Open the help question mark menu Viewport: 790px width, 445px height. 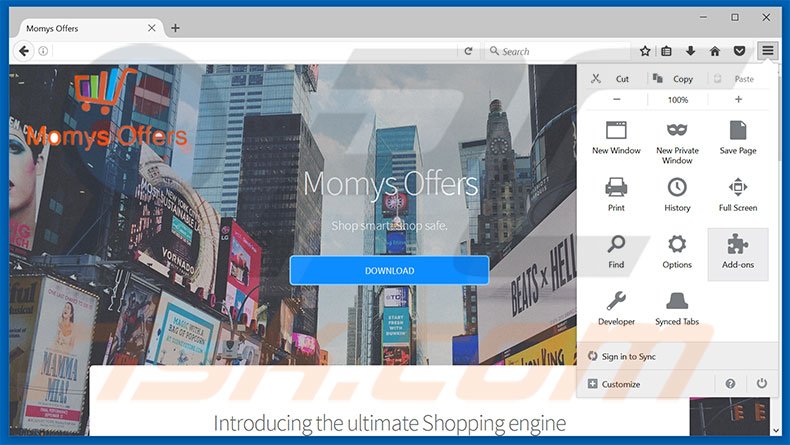click(x=730, y=384)
